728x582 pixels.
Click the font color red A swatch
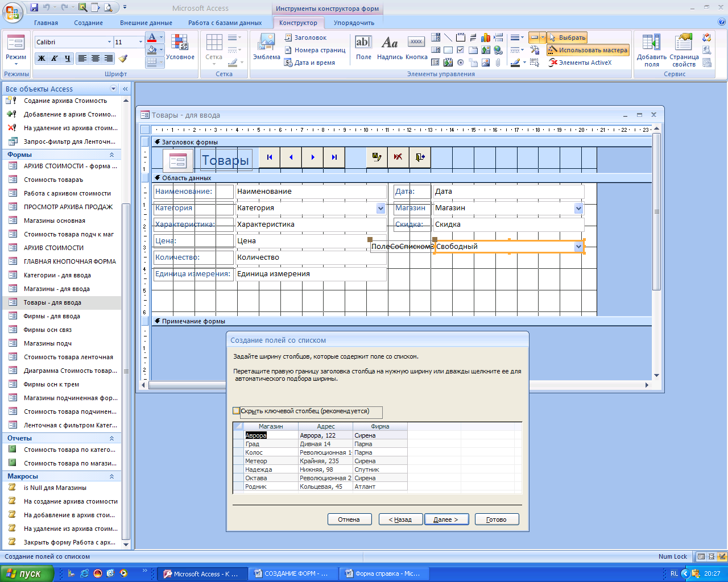[151, 38]
